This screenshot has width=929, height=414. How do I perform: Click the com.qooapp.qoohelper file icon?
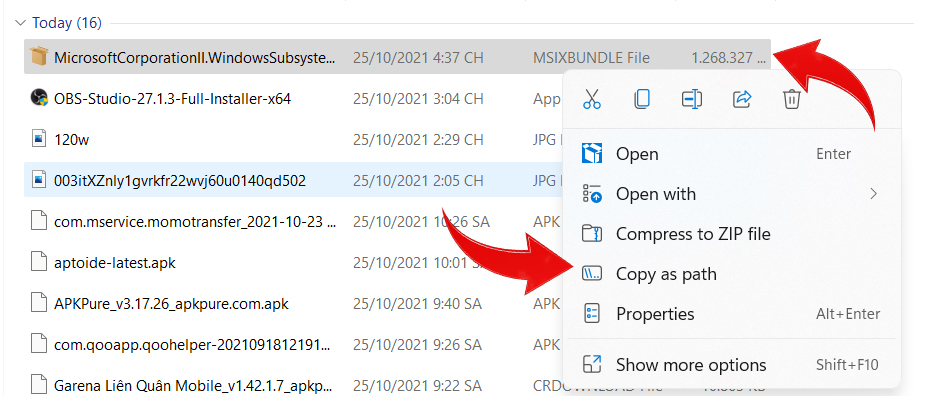[x=39, y=345]
